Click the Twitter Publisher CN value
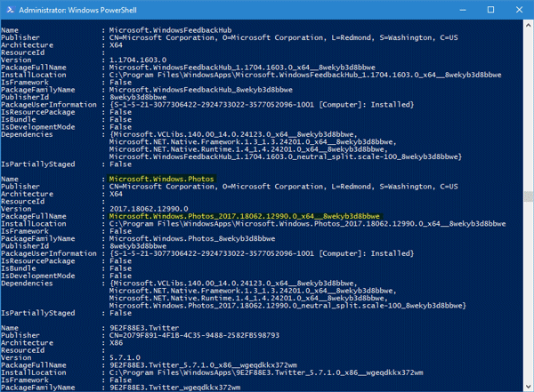The image size is (534, 392). (x=194, y=335)
